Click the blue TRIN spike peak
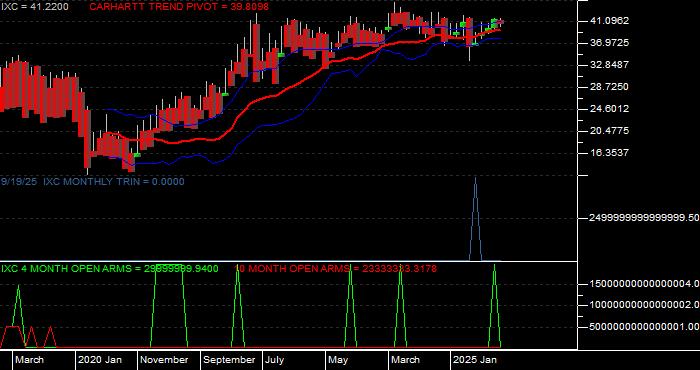The height and width of the screenshot is (370, 700). click(x=475, y=179)
